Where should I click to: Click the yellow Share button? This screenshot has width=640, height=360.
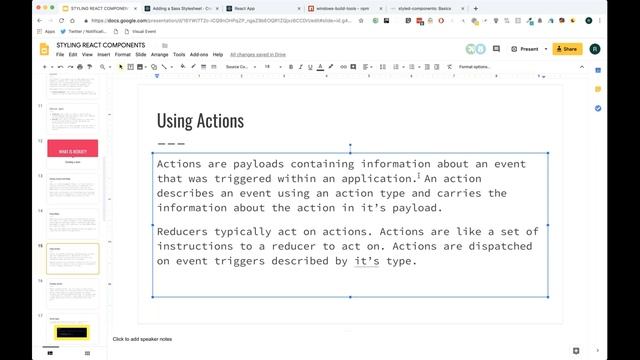click(x=567, y=49)
